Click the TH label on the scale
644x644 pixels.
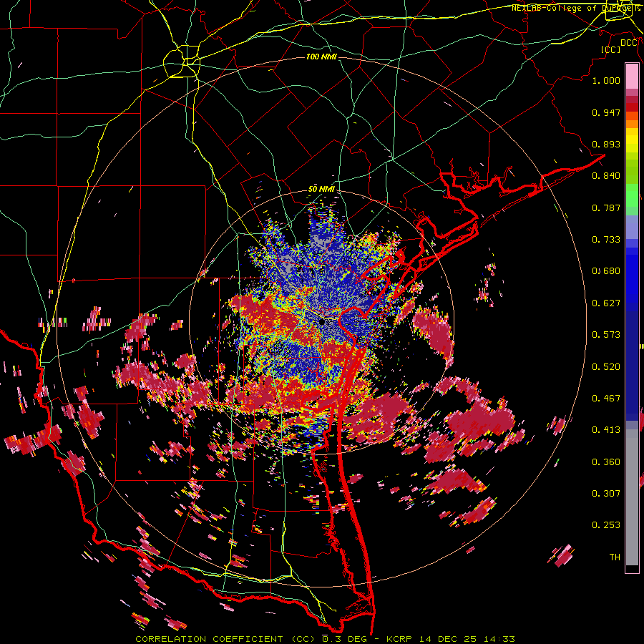(x=615, y=557)
